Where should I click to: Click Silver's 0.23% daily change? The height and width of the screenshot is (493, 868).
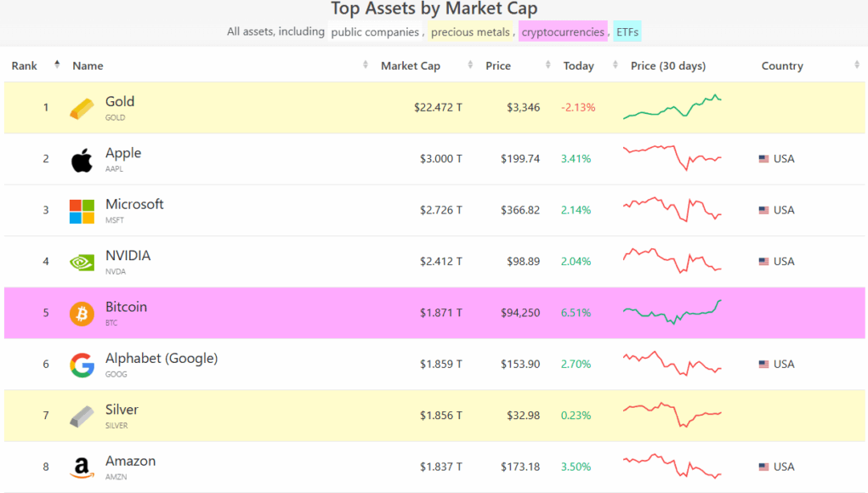coord(576,416)
